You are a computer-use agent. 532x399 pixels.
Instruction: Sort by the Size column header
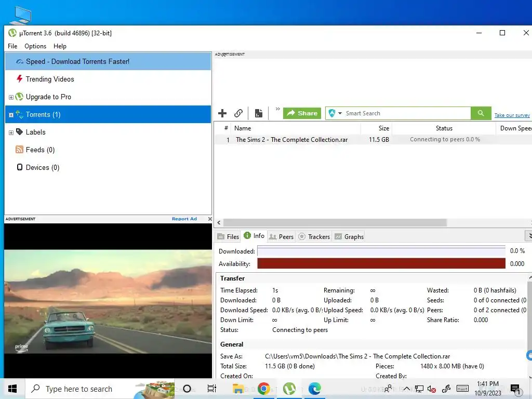coord(376,128)
